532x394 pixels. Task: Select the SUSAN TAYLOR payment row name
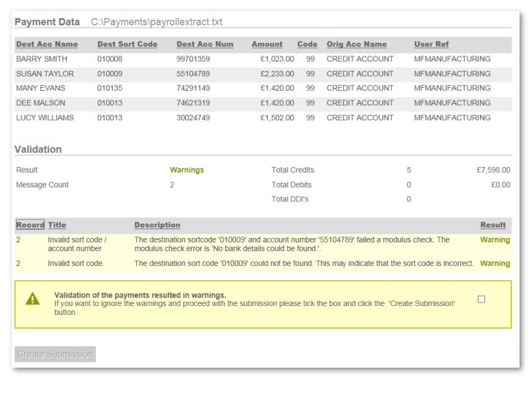point(45,73)
